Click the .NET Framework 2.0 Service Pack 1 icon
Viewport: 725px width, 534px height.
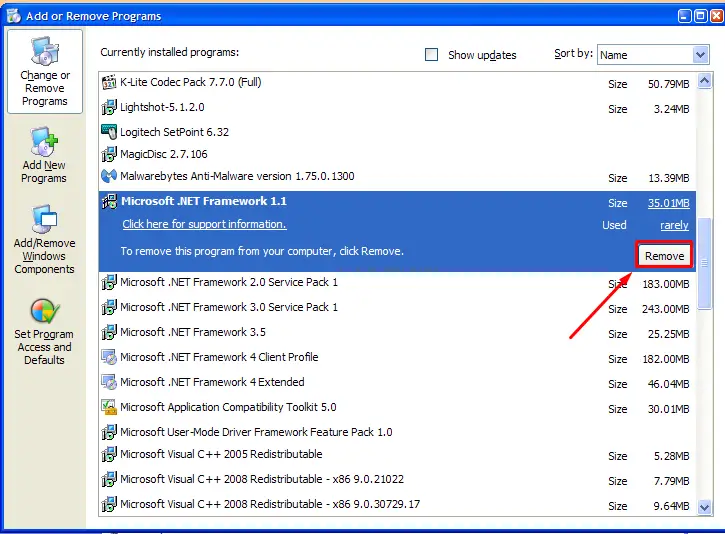pyautogui.click(x=109, y=282)
